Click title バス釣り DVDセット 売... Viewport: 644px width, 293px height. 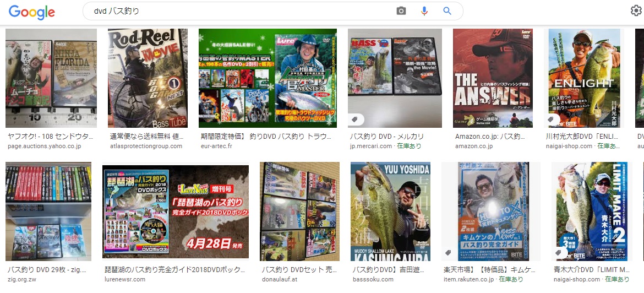coord(299,270)
